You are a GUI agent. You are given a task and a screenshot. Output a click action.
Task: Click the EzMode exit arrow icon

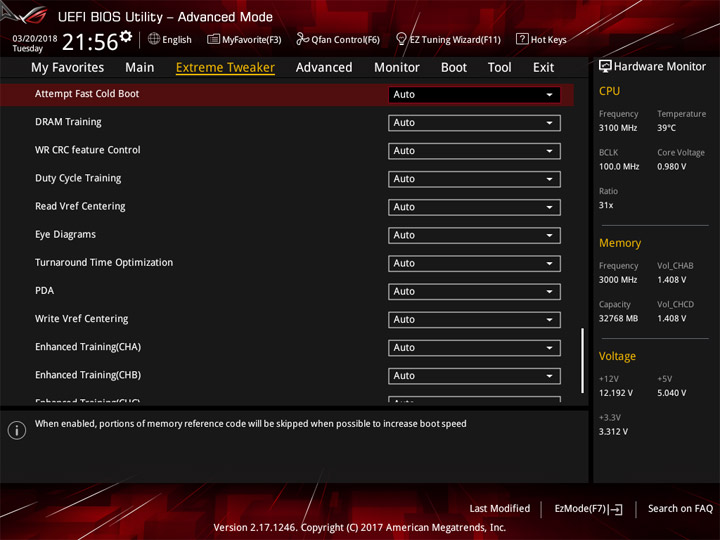tap(616, 509)
